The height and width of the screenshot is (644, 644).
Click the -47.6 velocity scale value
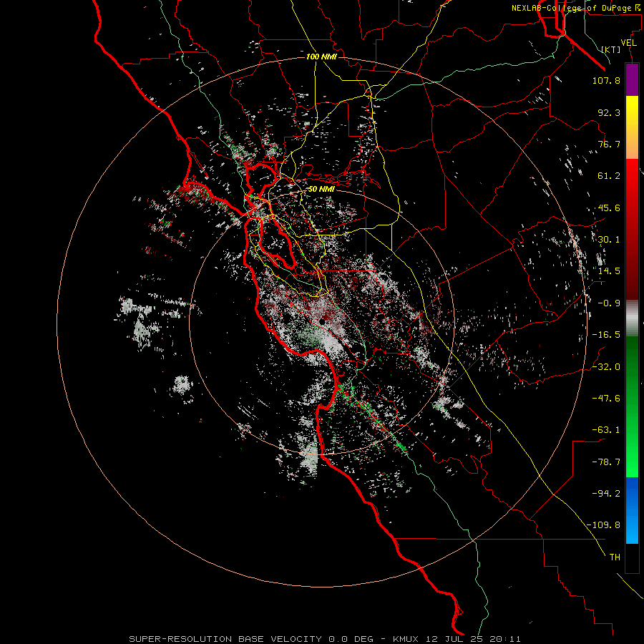pos(606,399)
